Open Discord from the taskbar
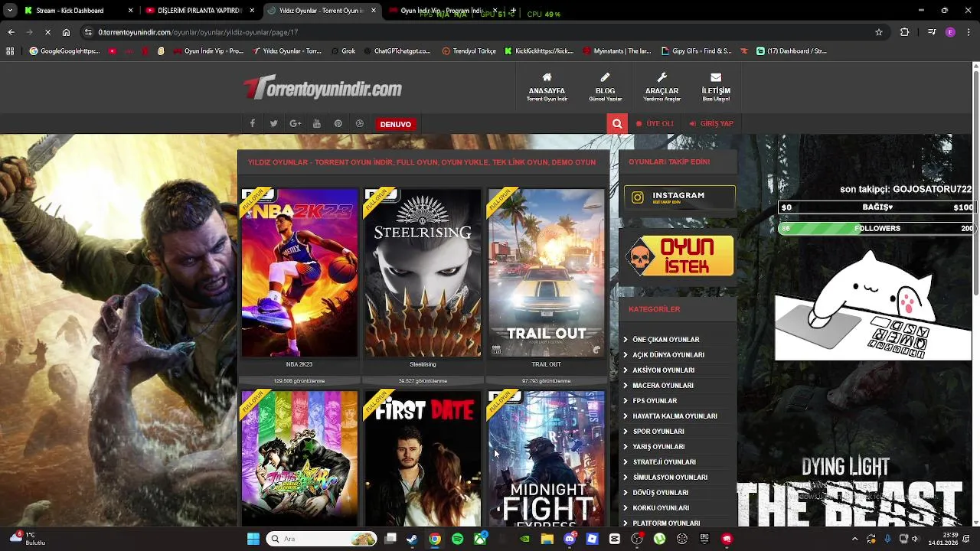980x551 pixels. 570,539
